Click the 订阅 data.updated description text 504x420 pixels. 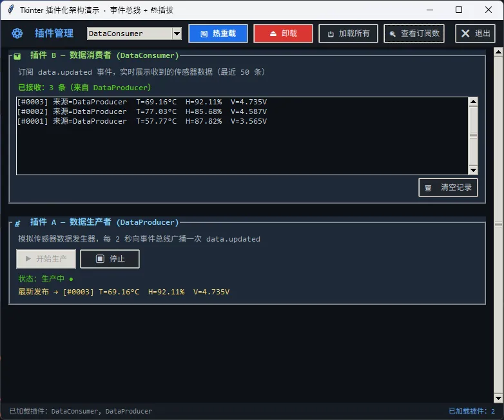point(142,72)
